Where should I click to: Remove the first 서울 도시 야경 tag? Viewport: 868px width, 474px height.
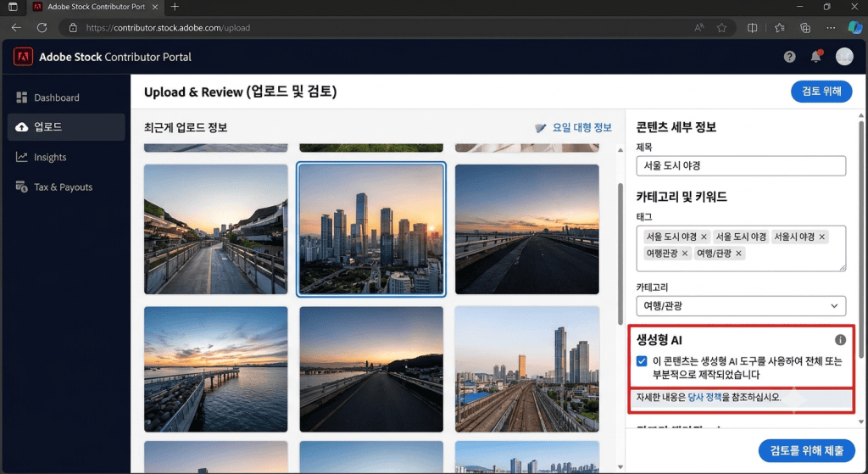[x=704, y=237]
